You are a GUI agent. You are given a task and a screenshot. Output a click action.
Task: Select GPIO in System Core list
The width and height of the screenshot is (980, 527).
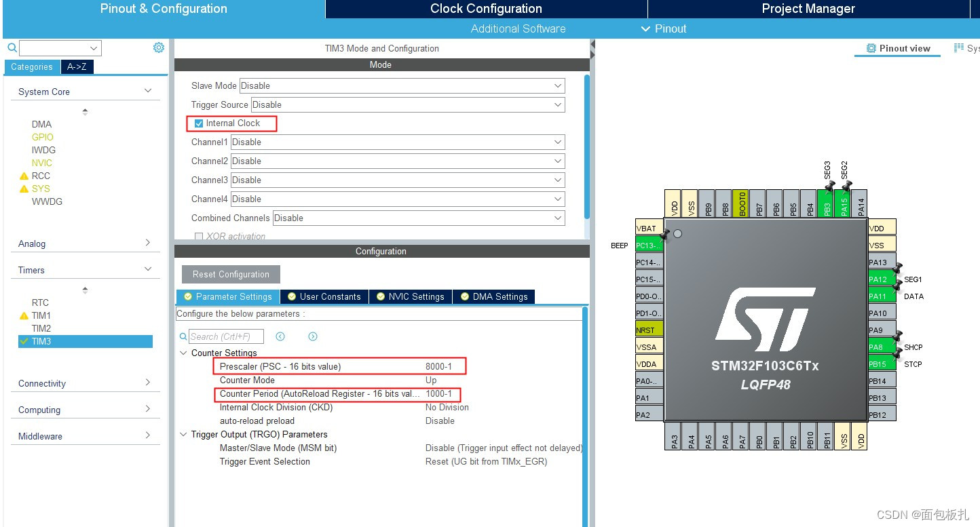[x=42, y=137]
